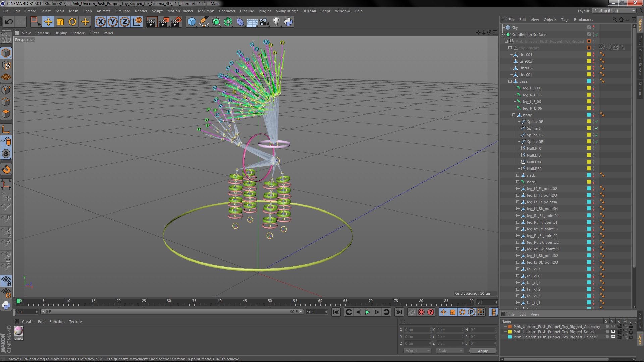The width and height of the screenshot is (644, 362).
Task: Activate the Move tool
Action: pos(48,22)
